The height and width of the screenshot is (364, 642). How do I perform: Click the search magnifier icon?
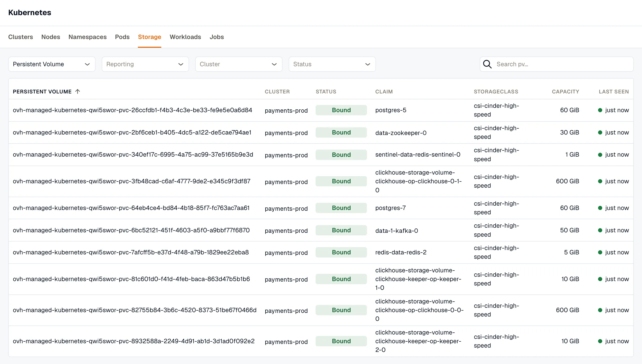click(487, 64)
